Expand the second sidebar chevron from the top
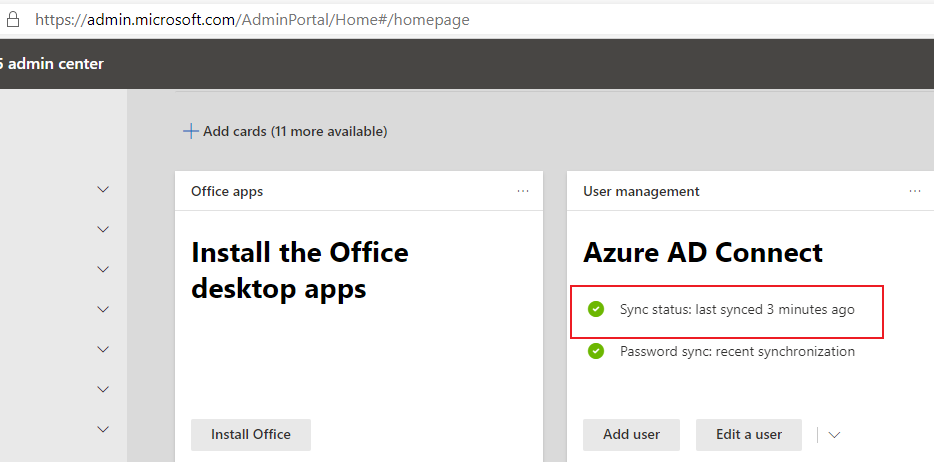934x462 pixels. pos(103,229)
